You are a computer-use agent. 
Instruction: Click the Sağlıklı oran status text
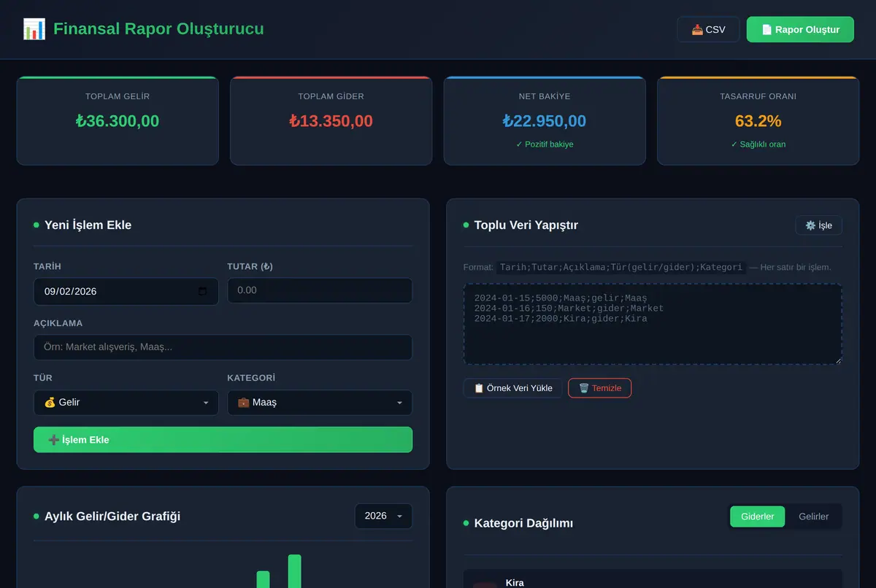click(758, 144)
